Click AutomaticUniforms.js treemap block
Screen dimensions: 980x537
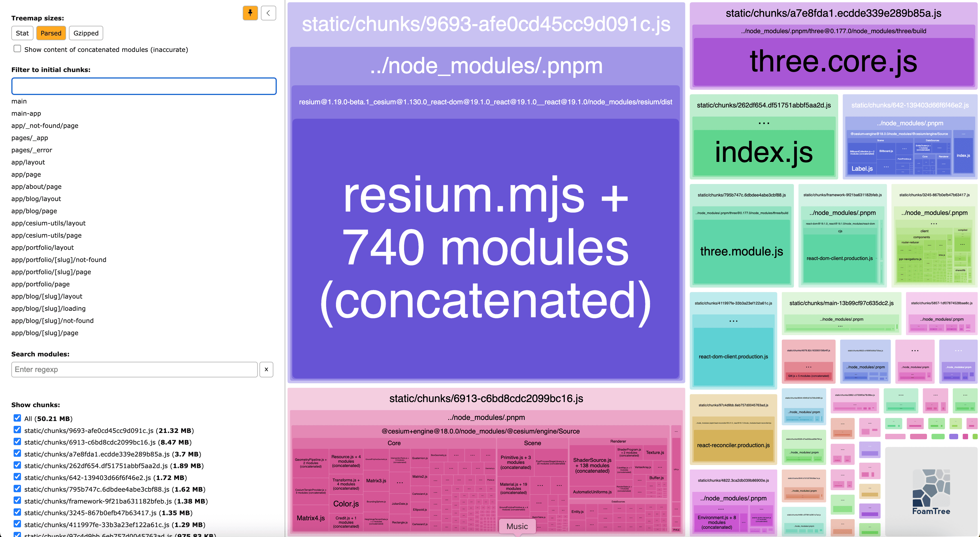coord(592,492)
